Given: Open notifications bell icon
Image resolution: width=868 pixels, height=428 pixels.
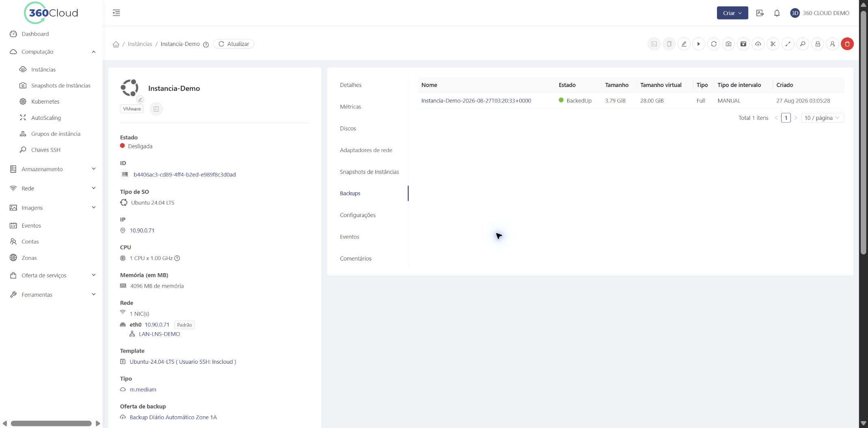Looking at the screenshot, I should (777, 13).
